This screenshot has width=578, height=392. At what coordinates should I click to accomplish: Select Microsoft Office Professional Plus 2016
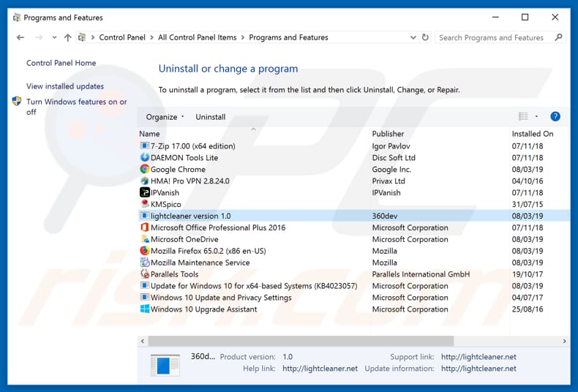(x=218, y=227)
